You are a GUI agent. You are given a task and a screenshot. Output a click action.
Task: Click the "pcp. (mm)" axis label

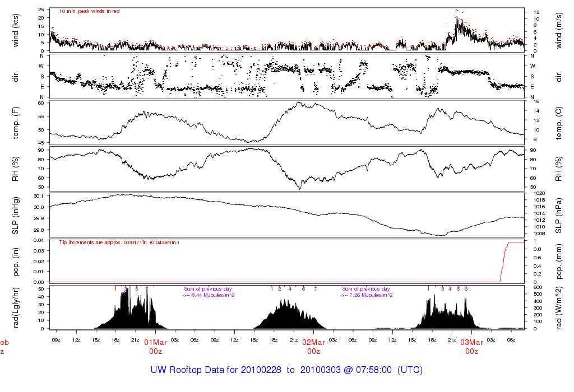[558, 262]
